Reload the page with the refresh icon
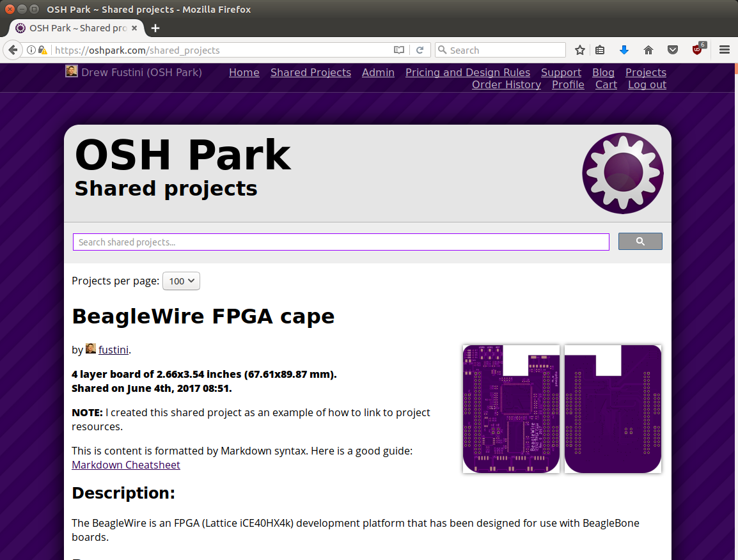Image resolution: width=738 pixels, height=560 pixels. click(x=420, y=50)
